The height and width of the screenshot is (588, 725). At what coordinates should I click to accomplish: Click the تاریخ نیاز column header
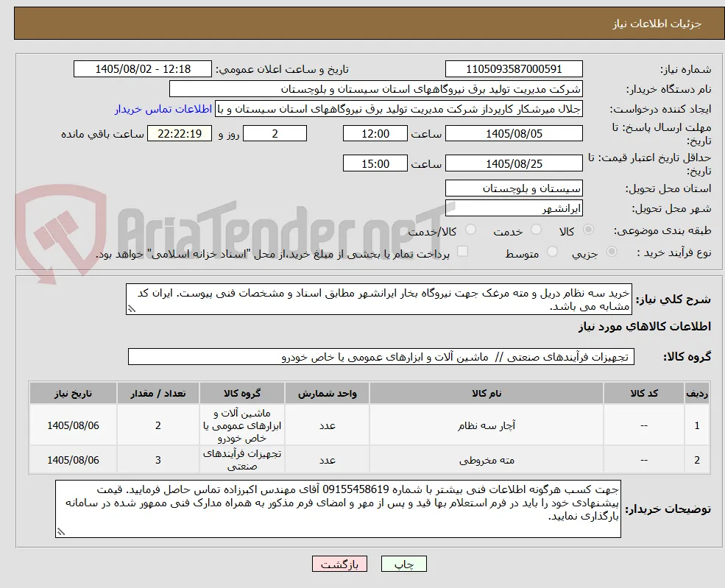[73, 394]
